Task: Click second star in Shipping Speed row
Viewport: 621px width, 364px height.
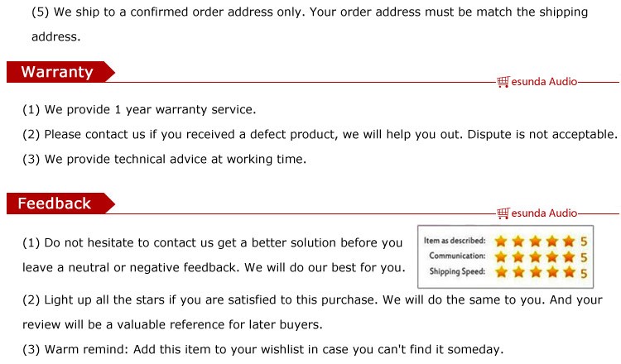Action: 517,271
